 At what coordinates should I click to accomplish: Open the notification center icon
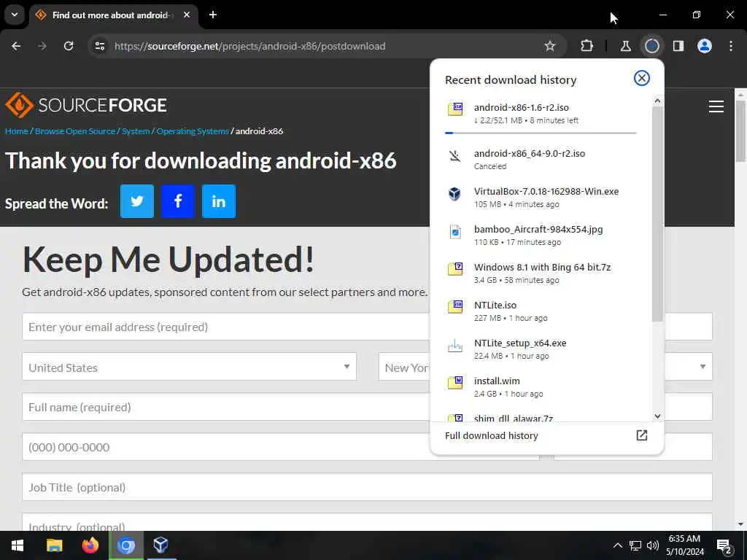(x=724, y=546)
